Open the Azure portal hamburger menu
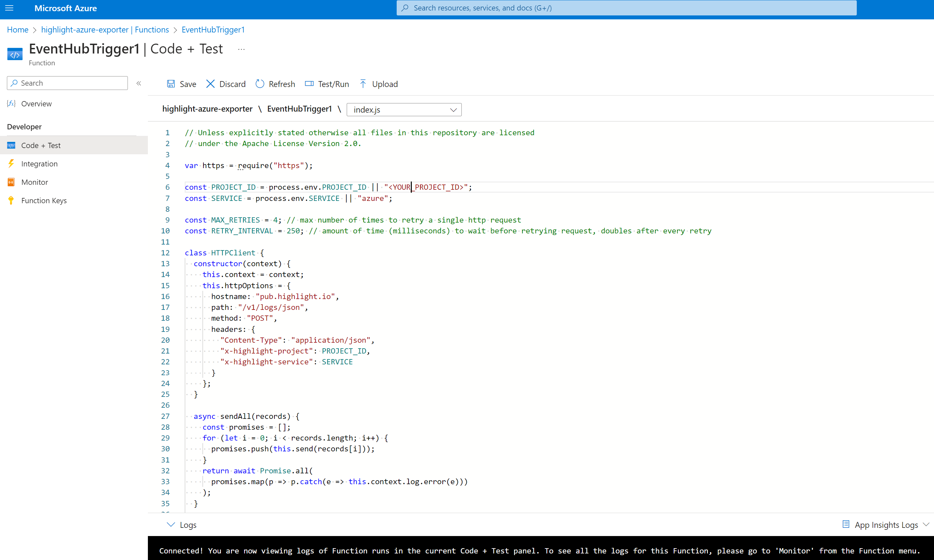The image size is (934, 560). [10, 8]
